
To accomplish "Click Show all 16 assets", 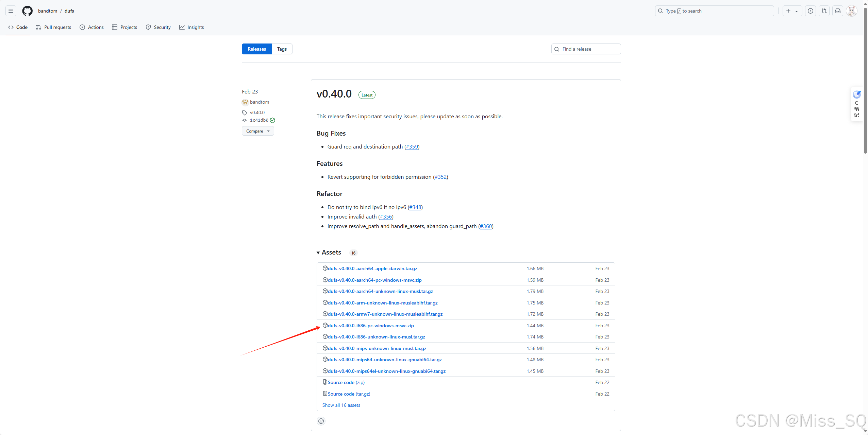I will 341,405.
